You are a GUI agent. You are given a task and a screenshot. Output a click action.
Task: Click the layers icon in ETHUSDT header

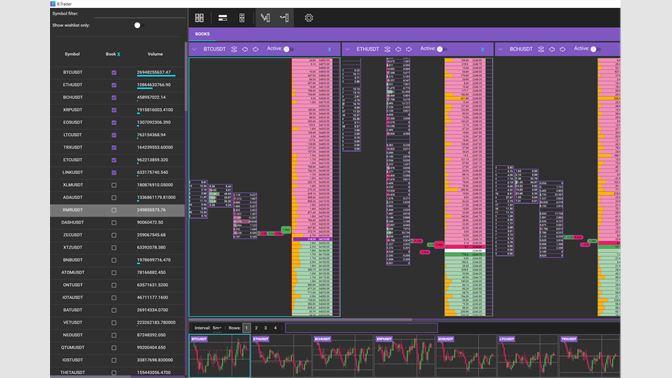coord(387,49)
